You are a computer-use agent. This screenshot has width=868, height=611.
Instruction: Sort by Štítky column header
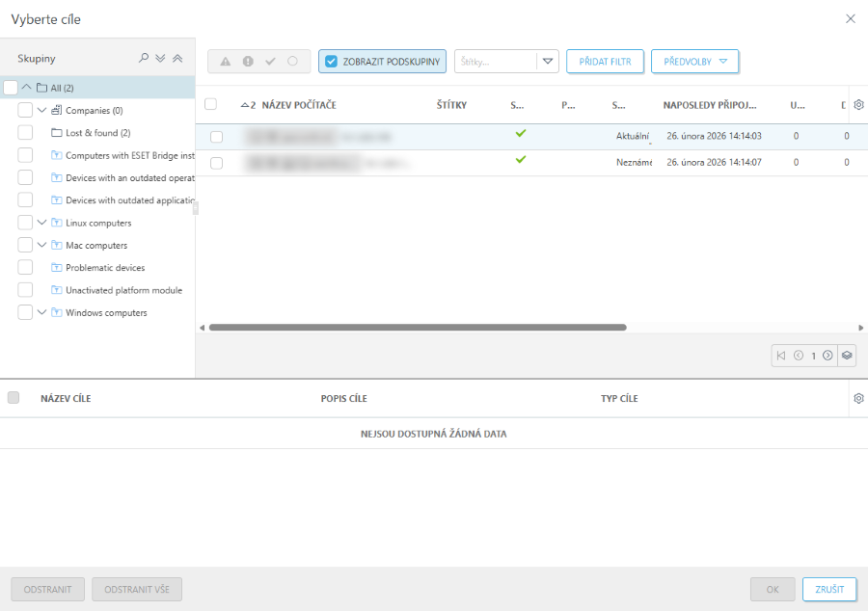click(451, 105)
